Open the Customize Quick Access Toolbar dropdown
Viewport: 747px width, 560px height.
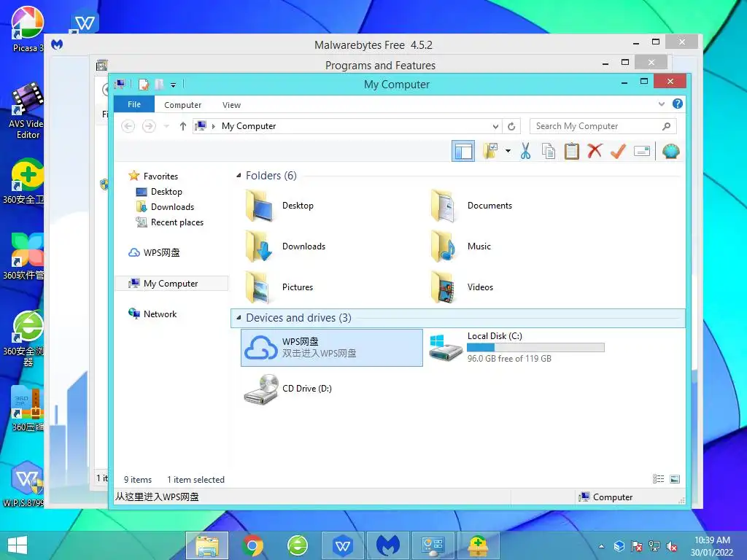[x=174, y=85]
